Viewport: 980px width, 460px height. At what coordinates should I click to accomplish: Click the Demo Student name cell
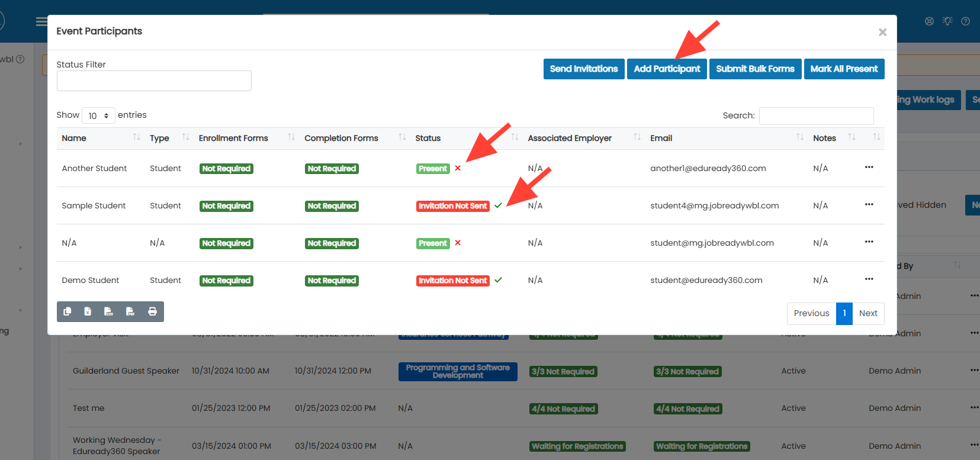pos(91,280)
